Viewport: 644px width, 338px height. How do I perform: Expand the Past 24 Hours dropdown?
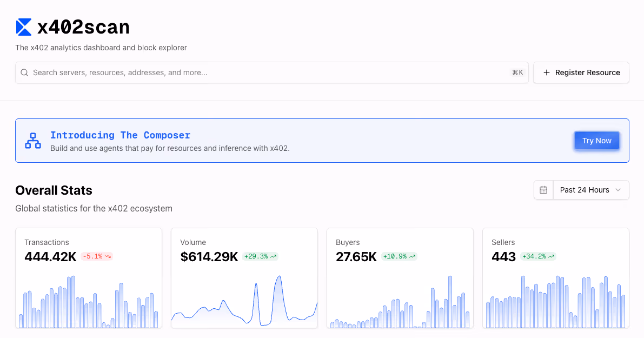click(x=590, y=190)
